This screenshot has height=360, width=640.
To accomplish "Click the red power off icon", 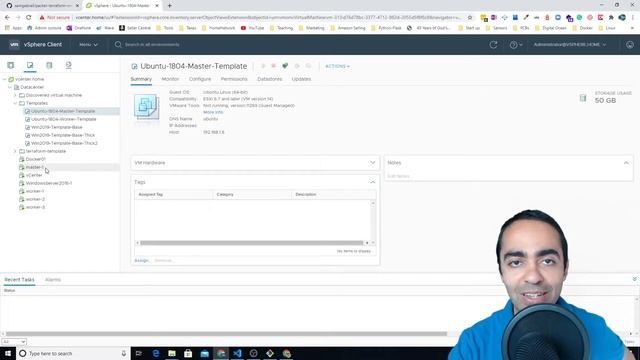I will pyautogui.click(x=273, y=66).
